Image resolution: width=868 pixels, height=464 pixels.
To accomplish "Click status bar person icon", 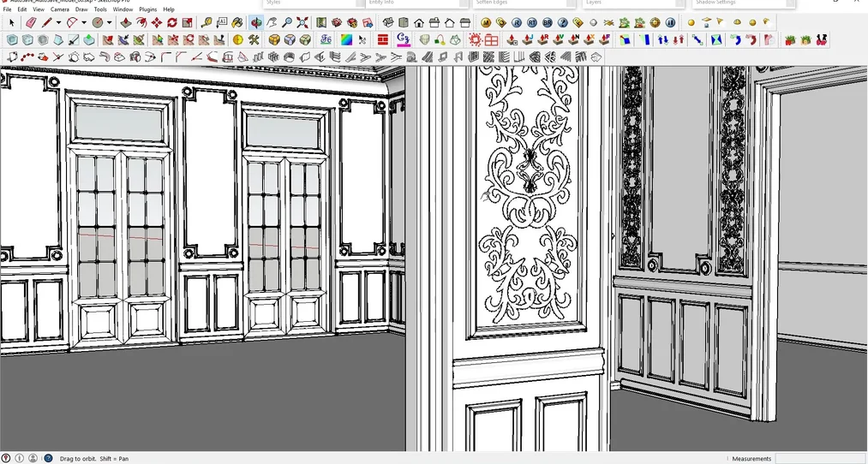I will pyautogui.click(x=33, y=458).
